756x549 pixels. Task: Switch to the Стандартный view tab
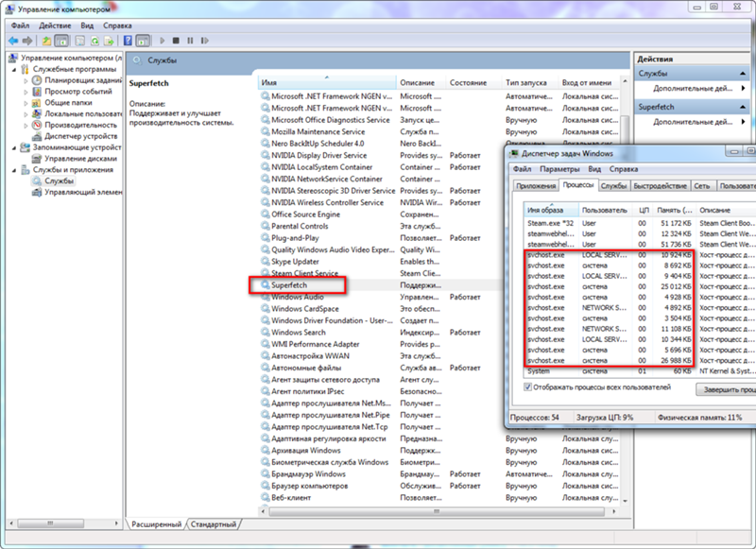point(214,523)
